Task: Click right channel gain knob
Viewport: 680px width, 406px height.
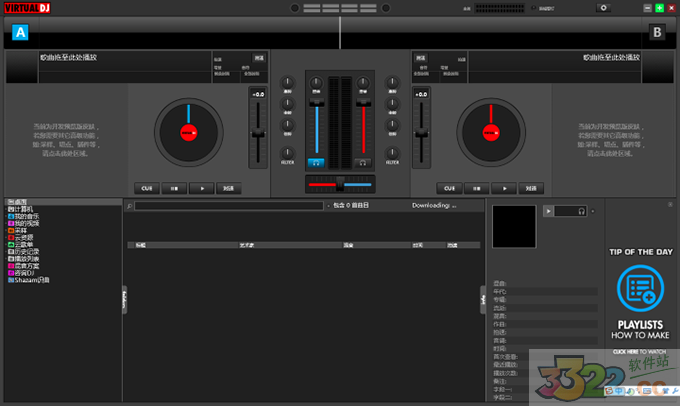Action: point(363,82)
